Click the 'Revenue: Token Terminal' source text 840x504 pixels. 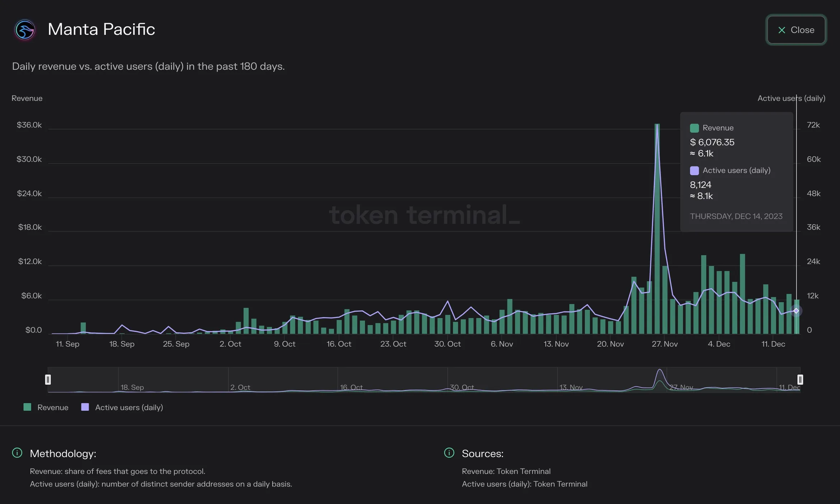(x=506, y=471)
